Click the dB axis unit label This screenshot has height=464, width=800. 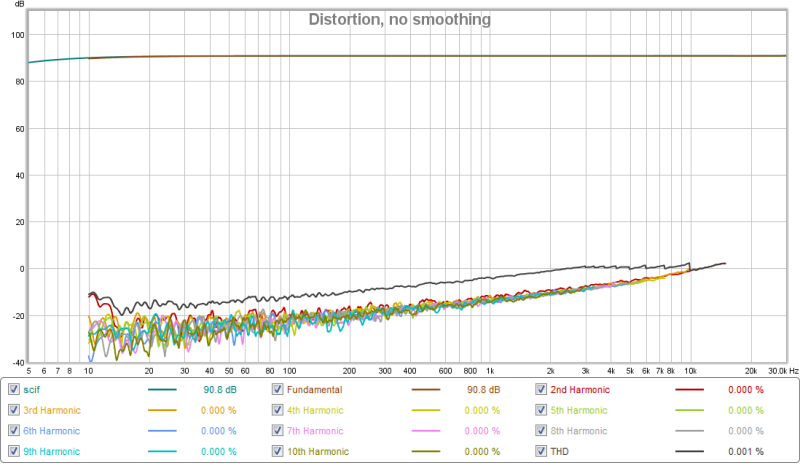(19, 4)
